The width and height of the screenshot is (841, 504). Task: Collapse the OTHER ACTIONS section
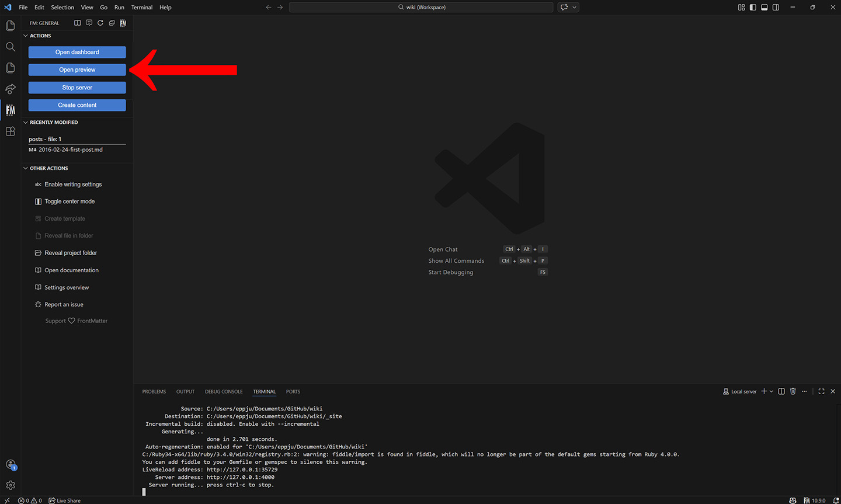(x=49, y=168)
